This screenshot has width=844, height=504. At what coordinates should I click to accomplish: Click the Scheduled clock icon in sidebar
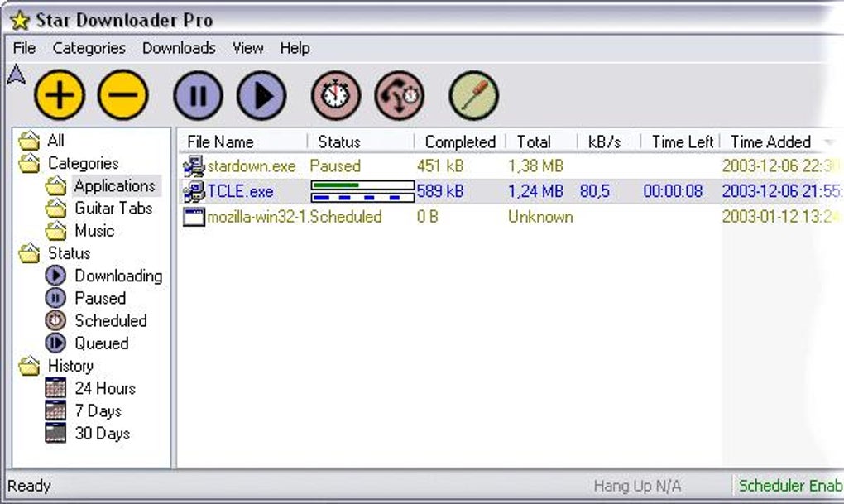click(55, 320)
